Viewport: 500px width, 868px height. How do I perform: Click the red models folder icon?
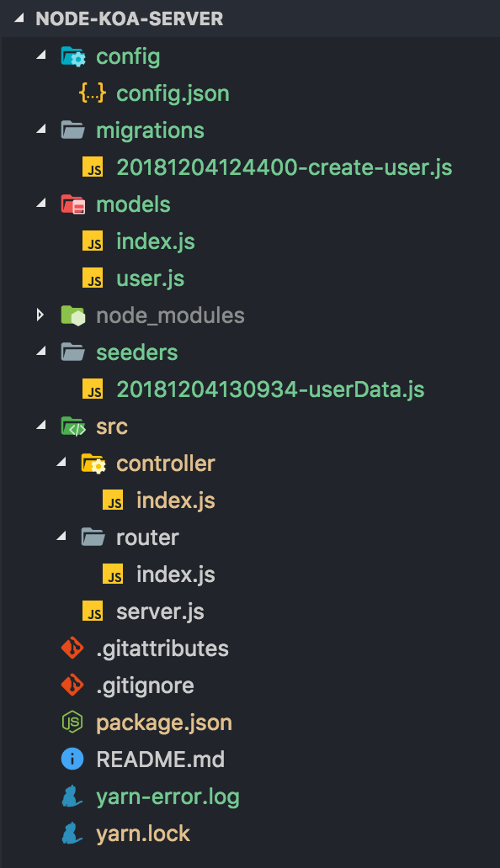click(x=72, y=204)
